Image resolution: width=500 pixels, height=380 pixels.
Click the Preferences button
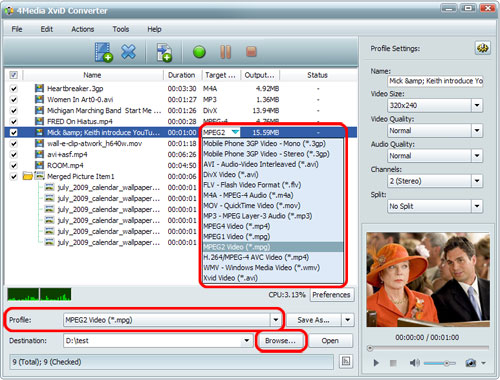coord(331,295)
